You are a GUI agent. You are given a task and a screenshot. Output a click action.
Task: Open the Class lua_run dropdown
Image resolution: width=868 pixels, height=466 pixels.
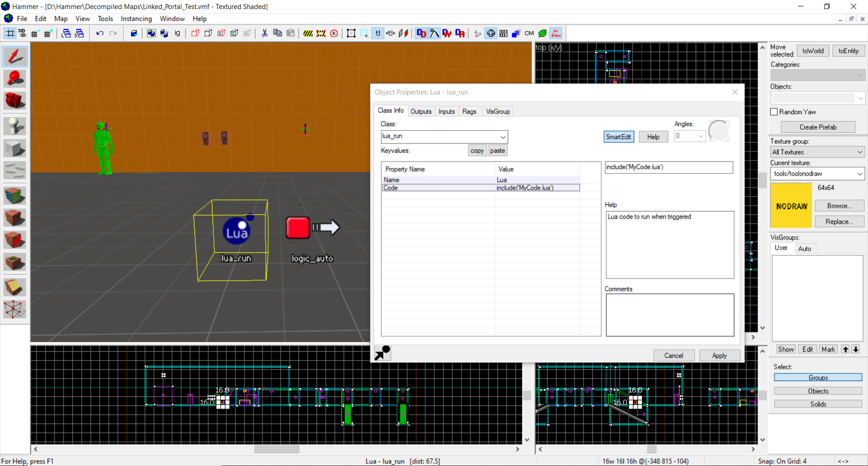point(502,137)
